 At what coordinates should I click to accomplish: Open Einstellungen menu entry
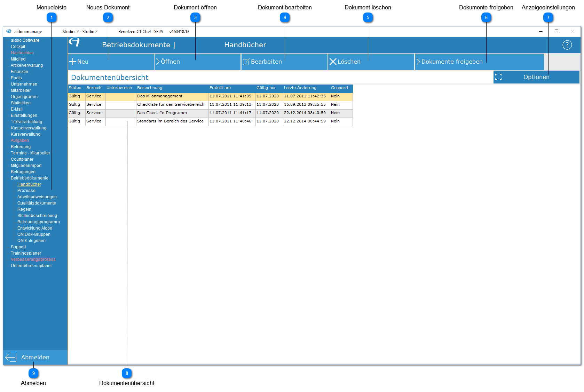(24, 115)
